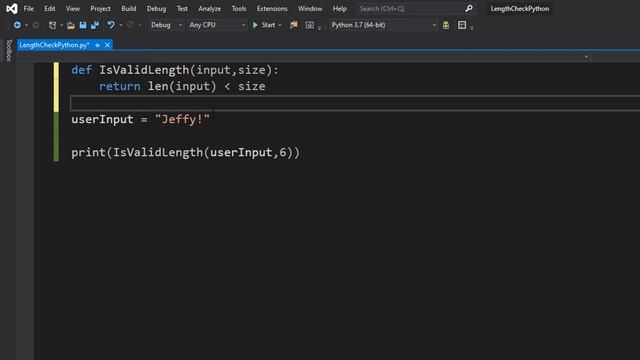The height and width of the screenshot is (360, 640).
Task: Open the Help menu
Action: 340,9
